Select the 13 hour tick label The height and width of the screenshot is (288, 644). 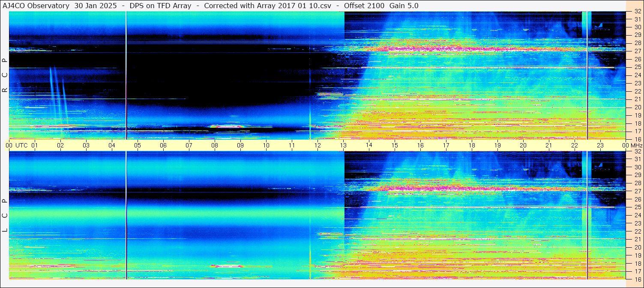(x=343, y=145)
